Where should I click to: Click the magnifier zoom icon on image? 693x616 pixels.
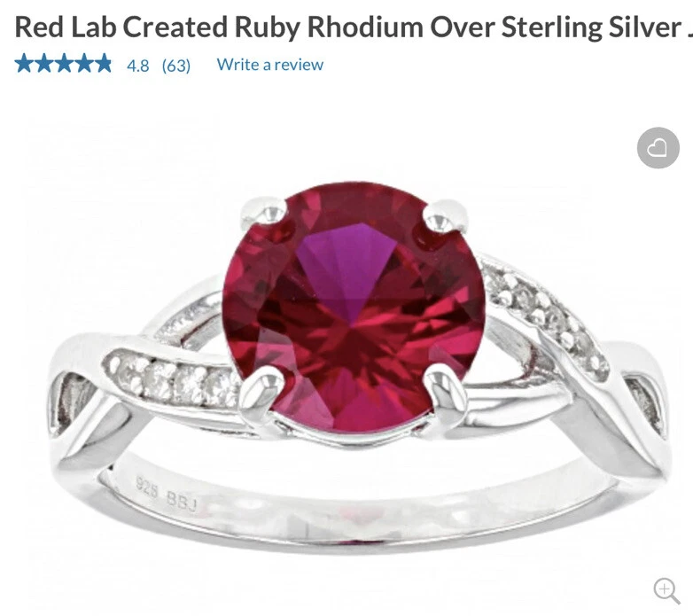666,590
